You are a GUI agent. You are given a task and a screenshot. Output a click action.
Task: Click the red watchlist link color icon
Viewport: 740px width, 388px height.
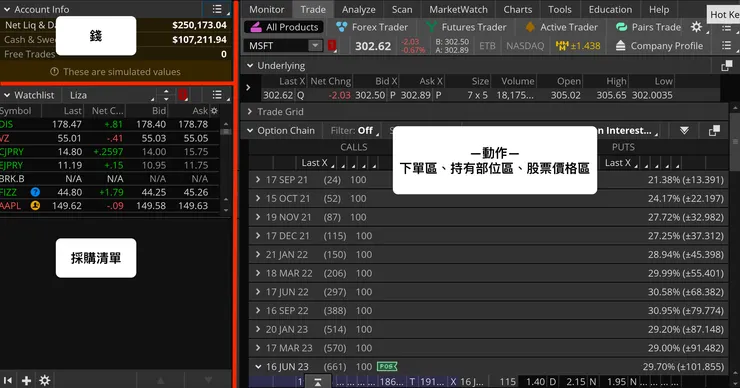tap(183, 95)
